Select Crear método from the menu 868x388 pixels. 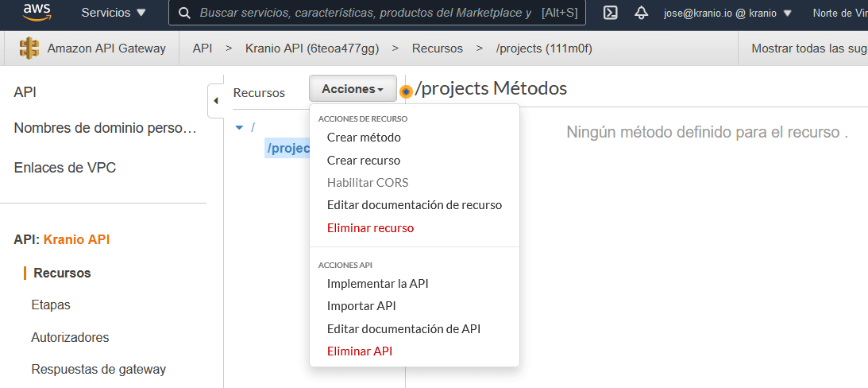pos(364,138)
